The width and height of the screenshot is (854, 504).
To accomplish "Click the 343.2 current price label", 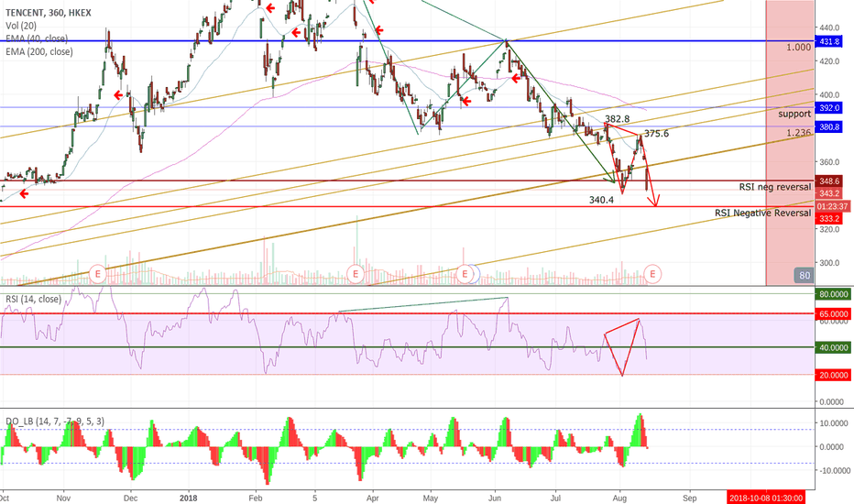I will pyautogui.click(x=829, y=193).
